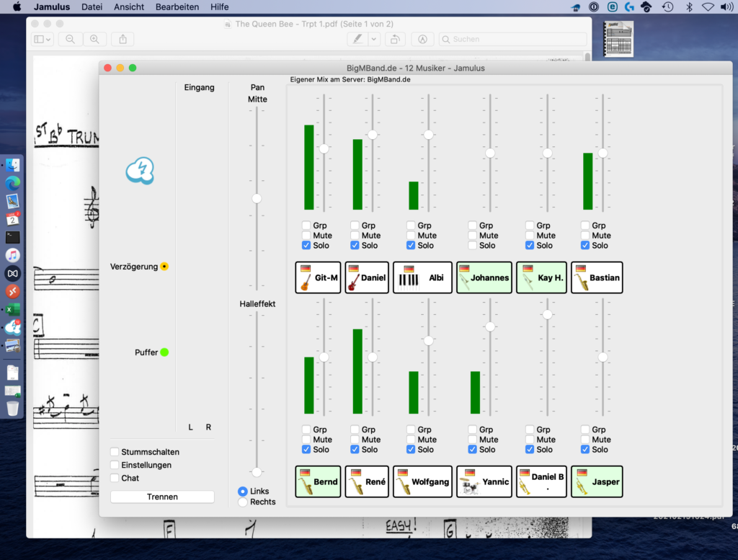Open the Apple menu
738x560 pixels.
click(17, 7)
